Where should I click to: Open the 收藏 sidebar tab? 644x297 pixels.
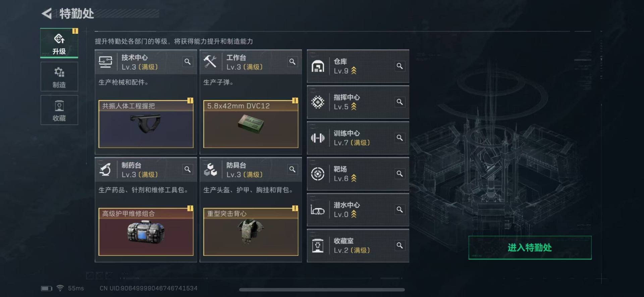coord(59,110)
